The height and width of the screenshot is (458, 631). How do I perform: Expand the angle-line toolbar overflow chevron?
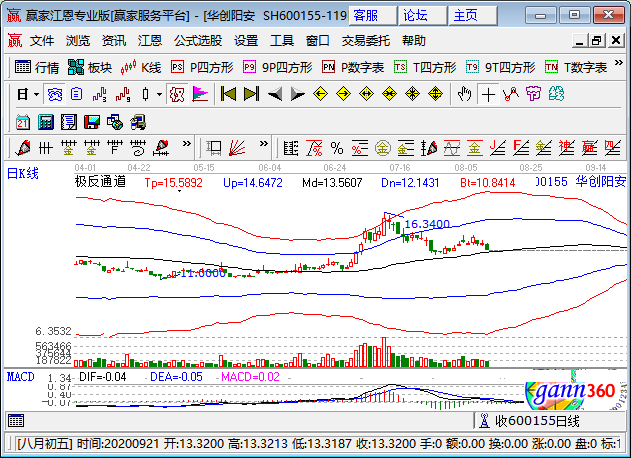(264, 144)
